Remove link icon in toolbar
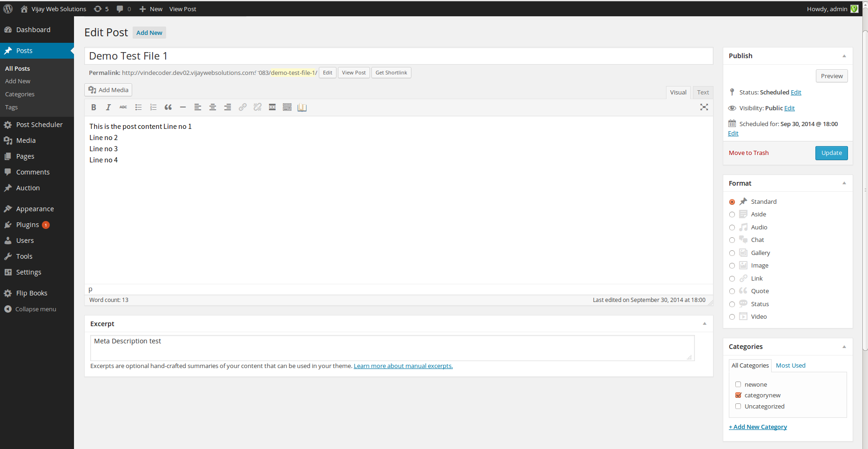 coord(257,107)
